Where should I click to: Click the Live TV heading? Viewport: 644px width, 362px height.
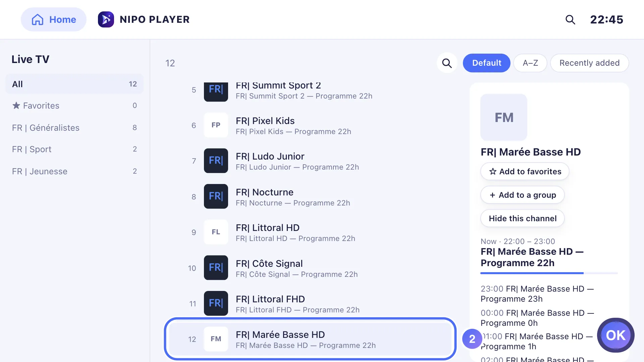(31, 59)
